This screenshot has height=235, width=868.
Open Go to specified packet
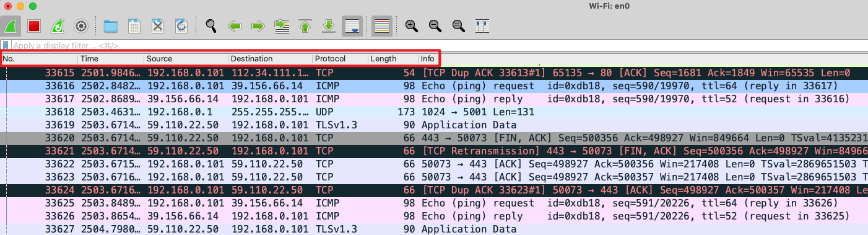point(282,26)
